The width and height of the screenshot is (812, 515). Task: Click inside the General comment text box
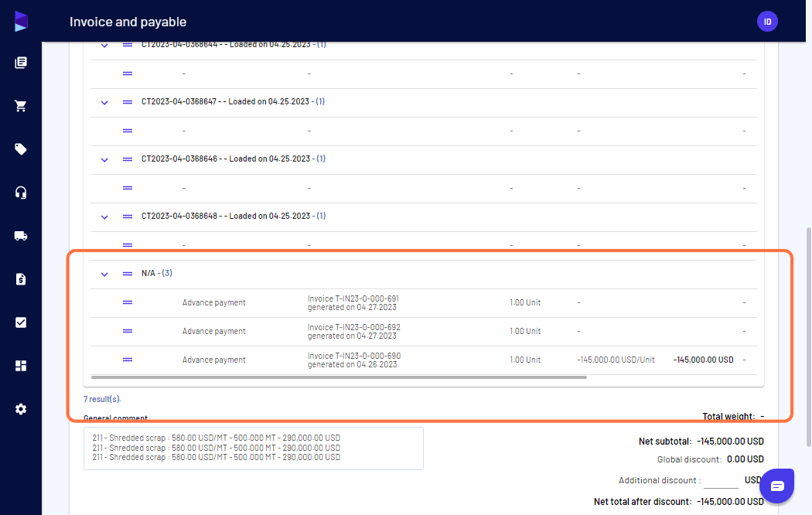253,448
